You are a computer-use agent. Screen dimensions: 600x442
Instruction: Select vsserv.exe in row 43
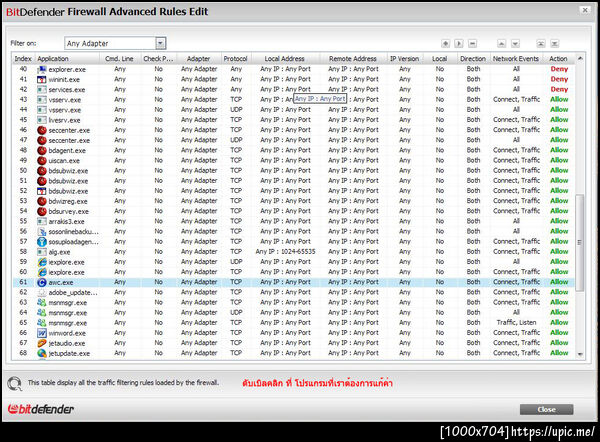click(x=65, y=100)
